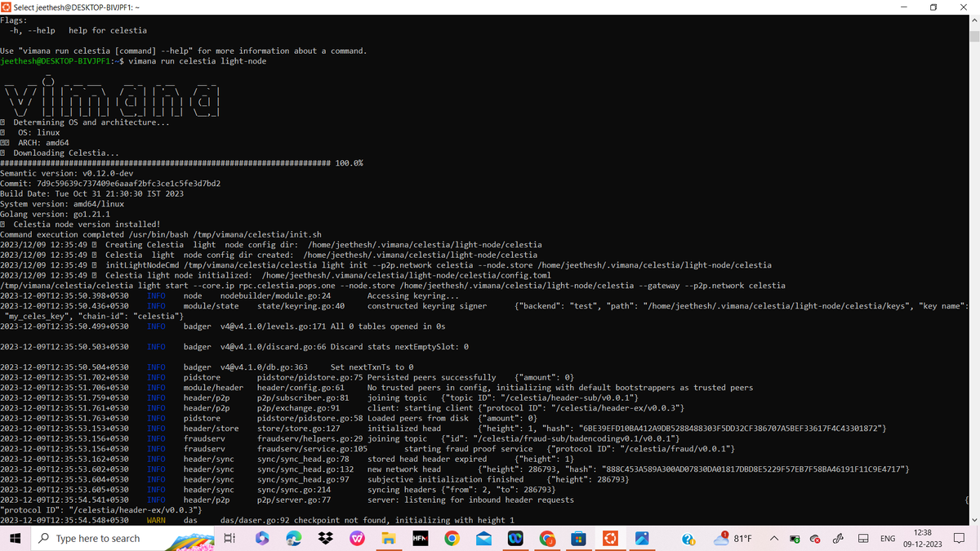Click the 'Downloading Celestia...' line

tap(66, 153)
